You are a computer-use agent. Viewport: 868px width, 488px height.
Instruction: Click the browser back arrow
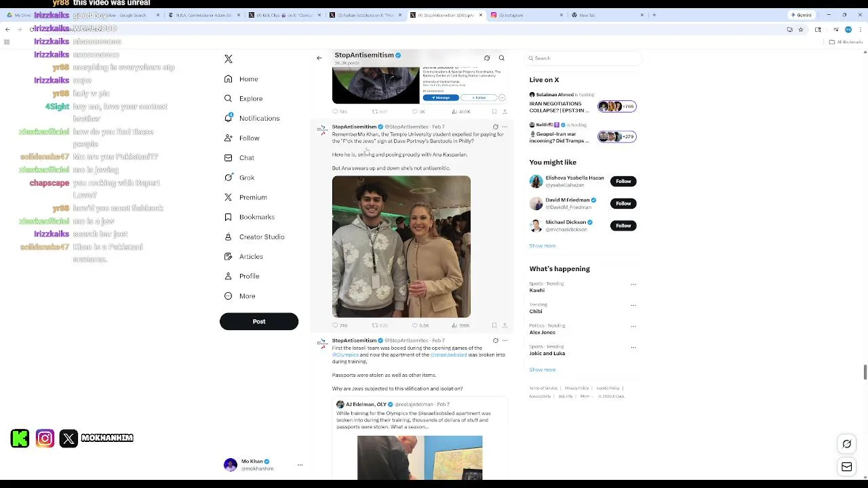(x=7, y=29)
